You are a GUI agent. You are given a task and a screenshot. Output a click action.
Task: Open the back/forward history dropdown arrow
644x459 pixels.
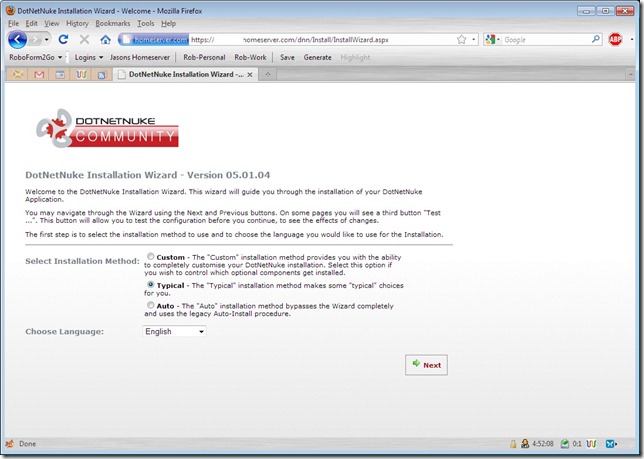point(46,40)
